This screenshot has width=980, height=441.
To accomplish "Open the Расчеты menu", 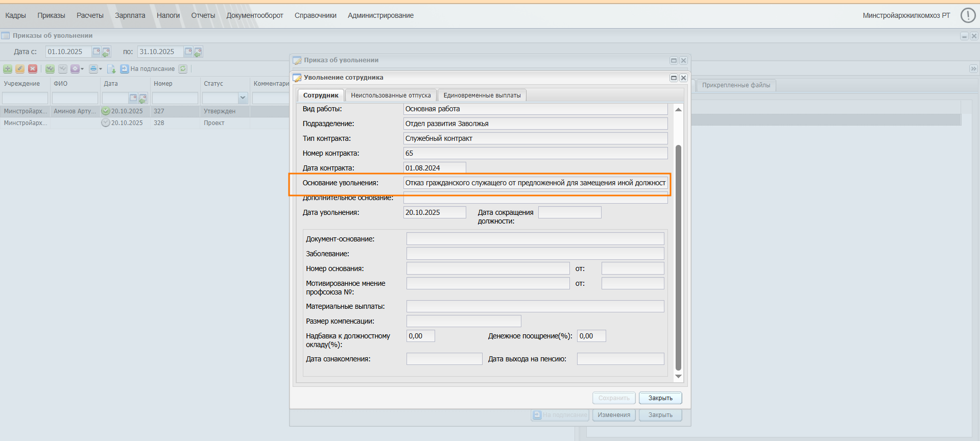I will [90, 15].
